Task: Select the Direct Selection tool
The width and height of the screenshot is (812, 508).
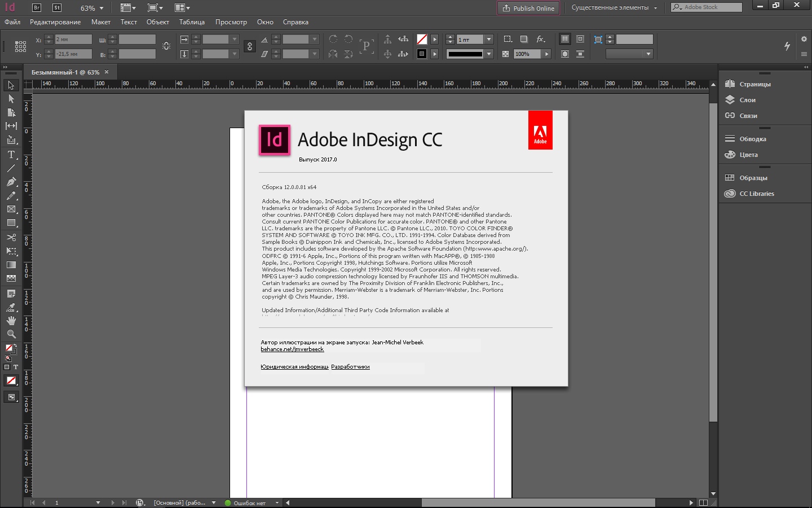Action: tap(11, 99)
